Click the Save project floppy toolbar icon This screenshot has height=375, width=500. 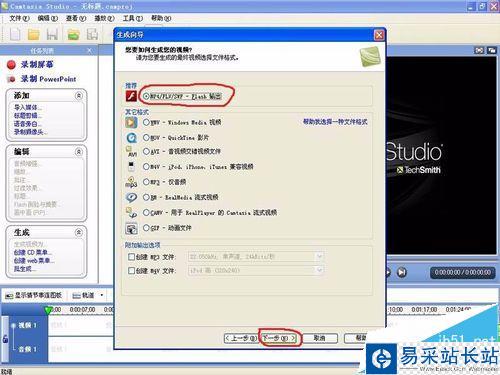pos(52,34)
